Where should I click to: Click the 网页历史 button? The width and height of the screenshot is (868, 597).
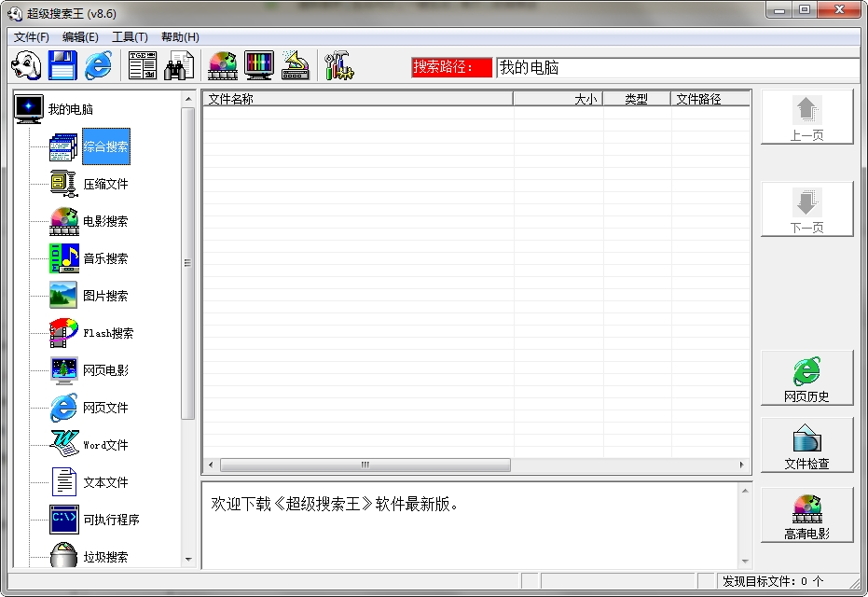pos(806,377)
